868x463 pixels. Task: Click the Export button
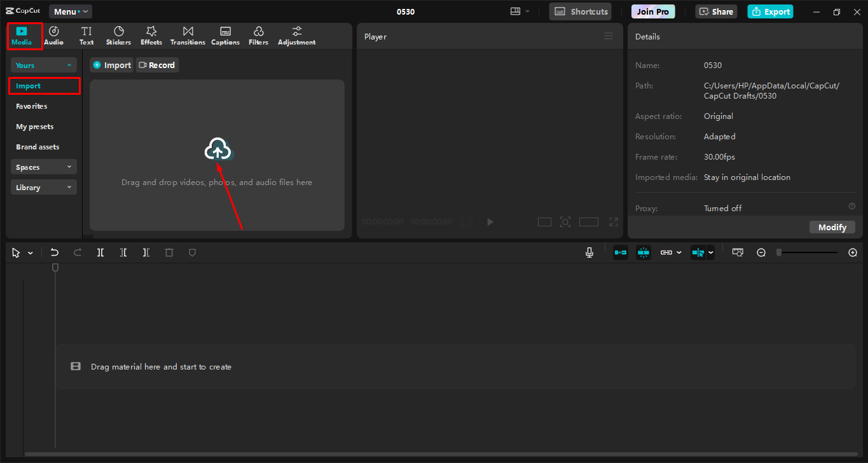point(770,11)
